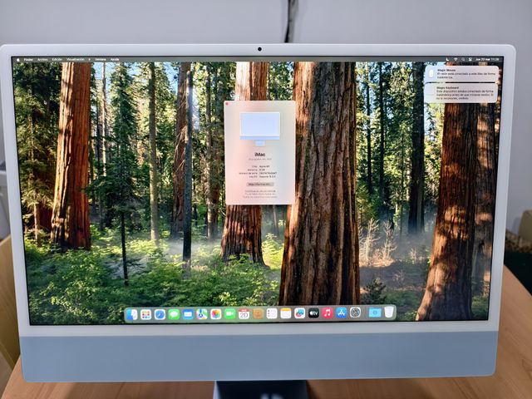The width and height of the screenshot is (532, 399).
Task: Click the Más información button
Action: pos(260,185)
